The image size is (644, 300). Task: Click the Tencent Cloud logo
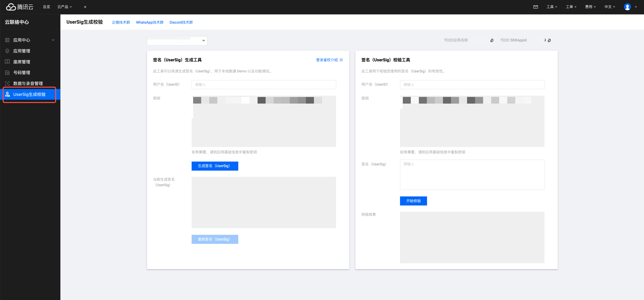[x=19, y=7]
